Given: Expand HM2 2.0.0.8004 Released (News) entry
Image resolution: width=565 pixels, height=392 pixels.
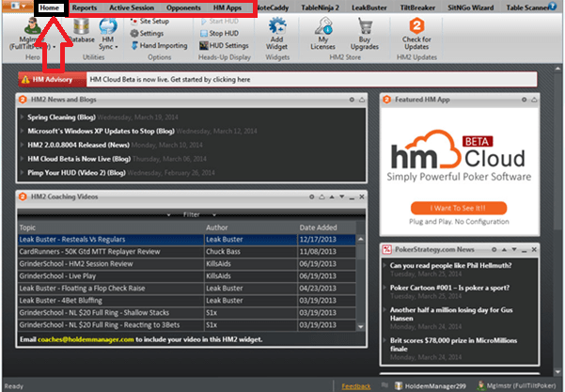Looking at the screenshot, I should click(x=22, y=145).
